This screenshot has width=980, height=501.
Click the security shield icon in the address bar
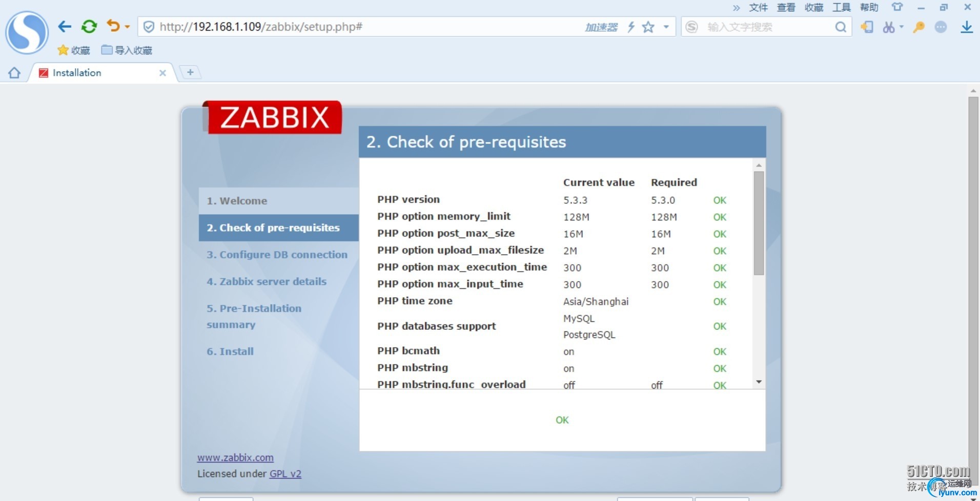coord(149,27)
